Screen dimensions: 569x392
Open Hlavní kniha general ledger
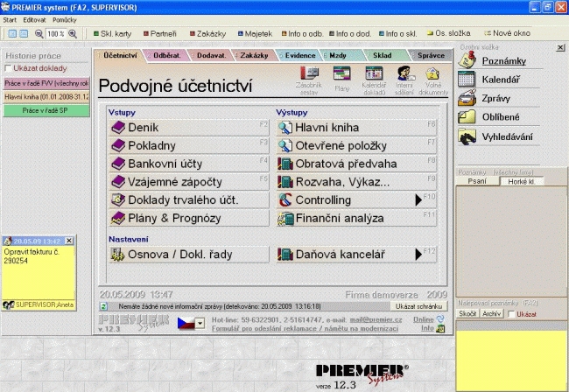(x=356, y=128)
